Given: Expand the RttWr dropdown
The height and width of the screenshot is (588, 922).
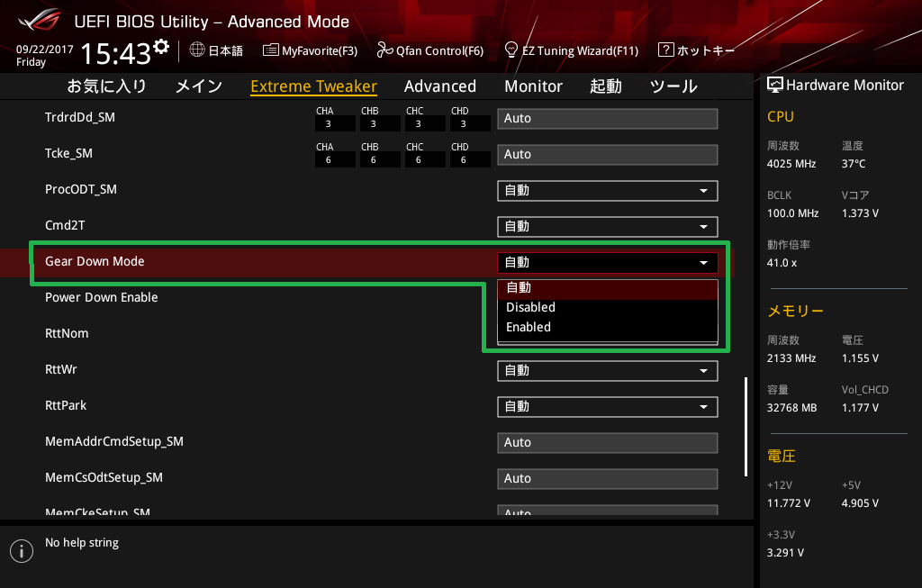Looking at the screenshot, I should pyautogui.click(x=608, y=371).
